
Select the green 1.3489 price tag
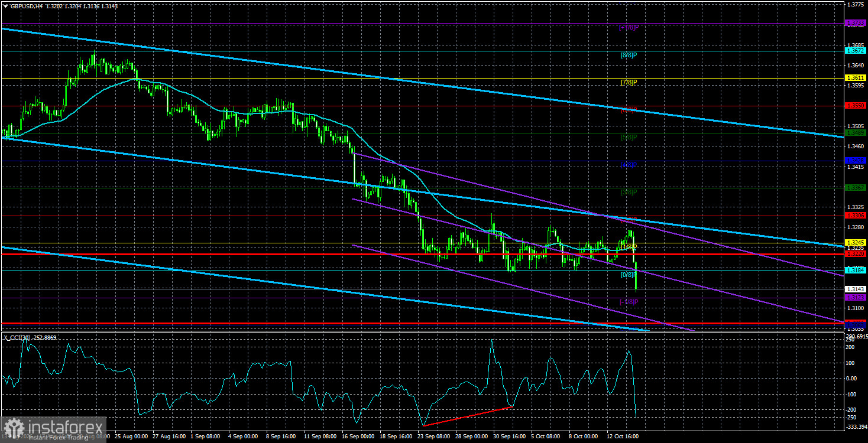[x=856, y=133]
